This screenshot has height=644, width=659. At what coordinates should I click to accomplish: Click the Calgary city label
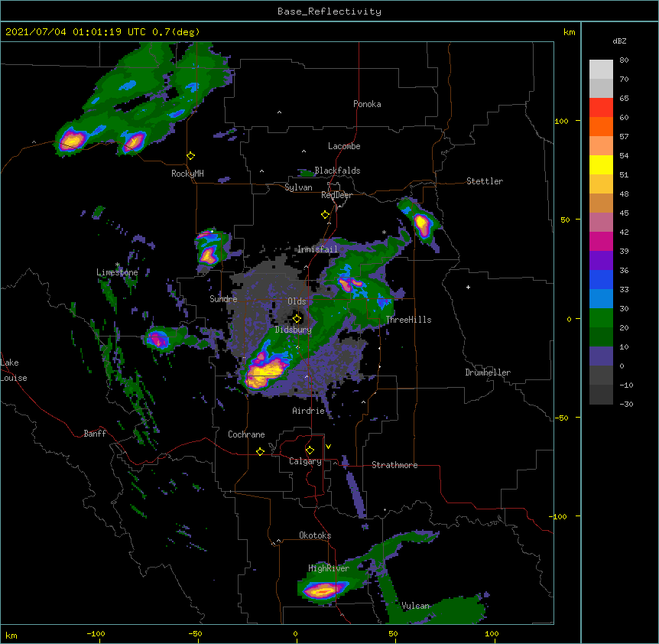coord(306,461)
